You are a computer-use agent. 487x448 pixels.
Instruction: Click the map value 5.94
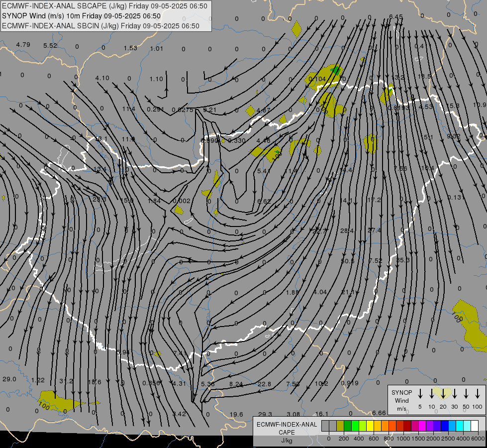123,352
